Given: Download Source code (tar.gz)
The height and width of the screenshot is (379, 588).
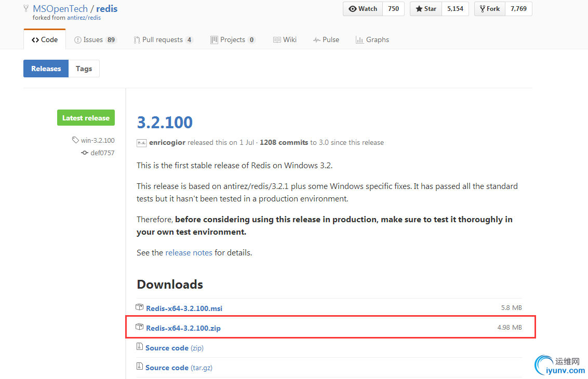Looking at the screenshot, I should pos(179,368).
